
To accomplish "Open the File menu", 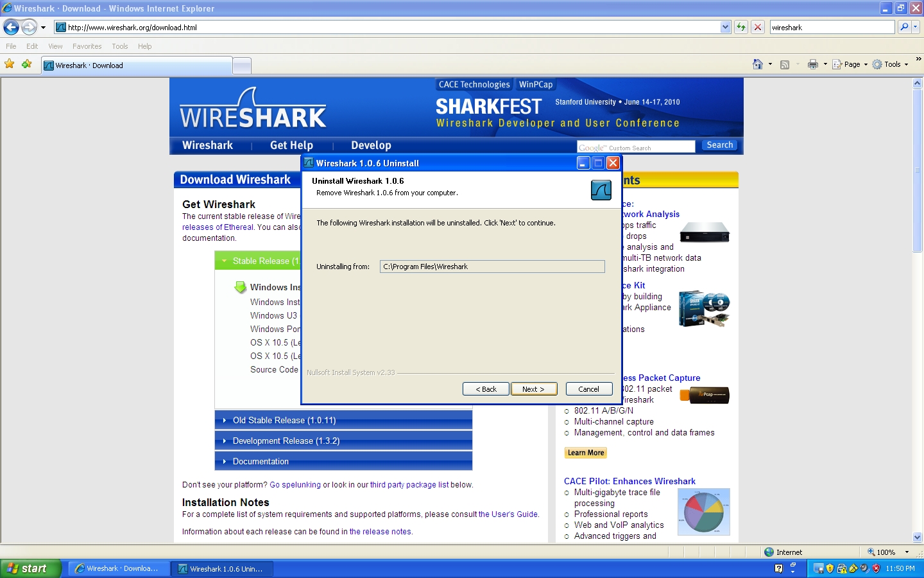I will (x=11, y=46).
